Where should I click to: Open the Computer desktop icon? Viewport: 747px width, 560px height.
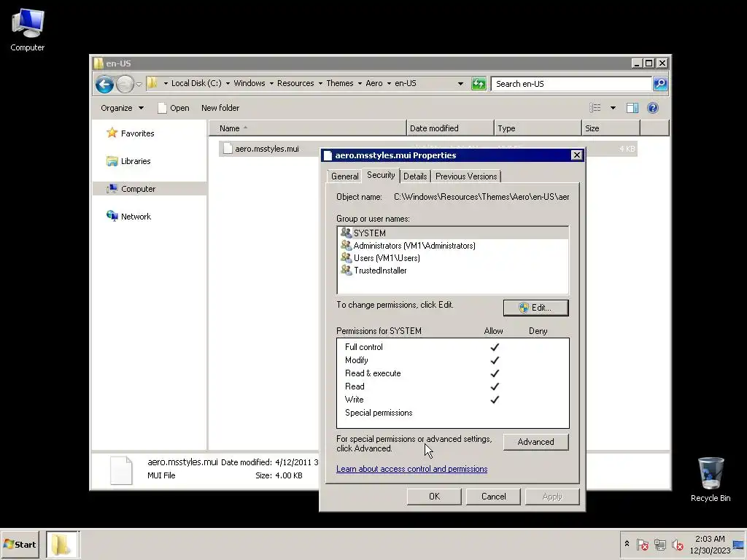click(x=28, y=29)
